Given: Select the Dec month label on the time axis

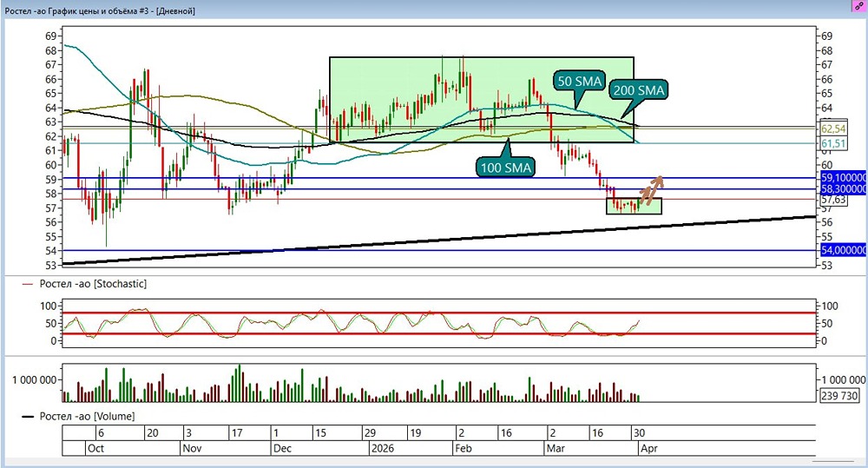Looking at the screenshot, I should pyautogui.click(x=282, y=449).
